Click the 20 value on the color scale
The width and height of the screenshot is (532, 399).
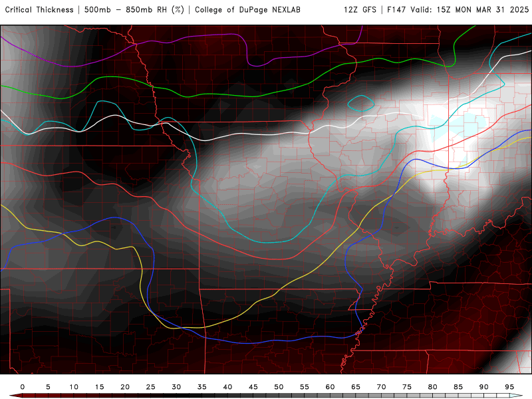point(125,387)
